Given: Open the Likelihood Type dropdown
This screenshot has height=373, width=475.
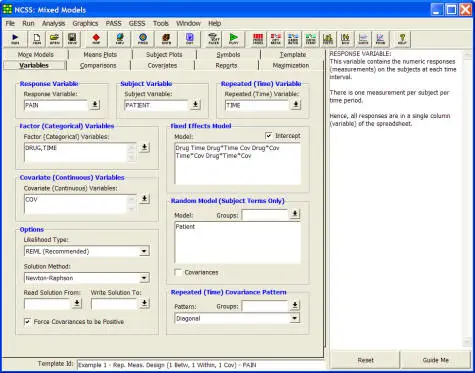Looking at the screenshot, I should [144, 251].
